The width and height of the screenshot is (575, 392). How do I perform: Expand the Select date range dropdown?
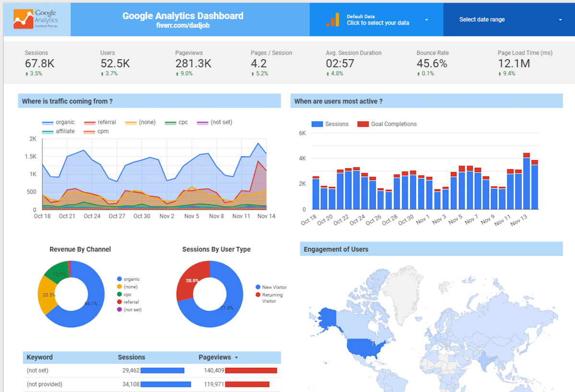point(560,20)
